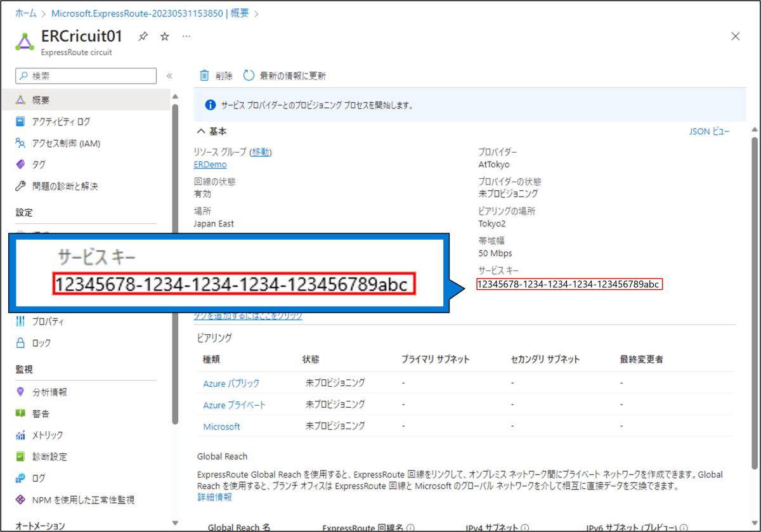Open the ellipsis more options menu

(x=186, y=37)
